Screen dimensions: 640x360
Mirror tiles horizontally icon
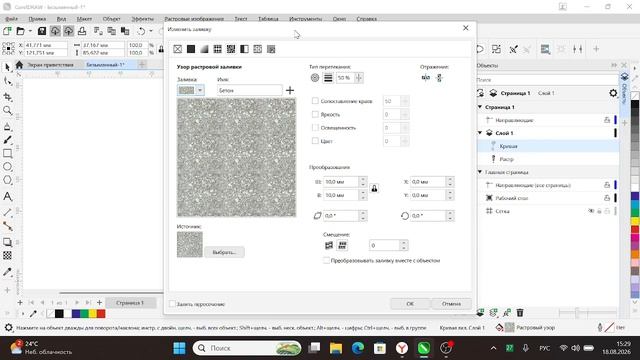click(426, 78)
